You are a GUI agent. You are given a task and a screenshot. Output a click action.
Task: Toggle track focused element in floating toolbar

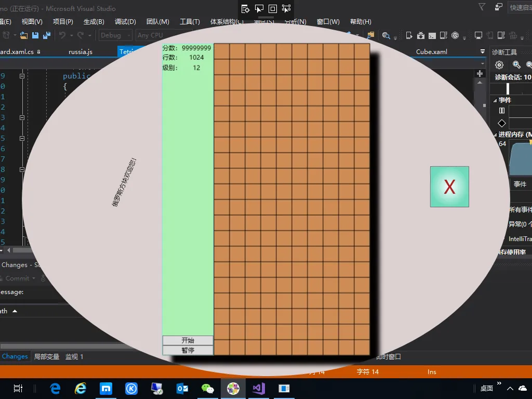click(x=286, y=9)
